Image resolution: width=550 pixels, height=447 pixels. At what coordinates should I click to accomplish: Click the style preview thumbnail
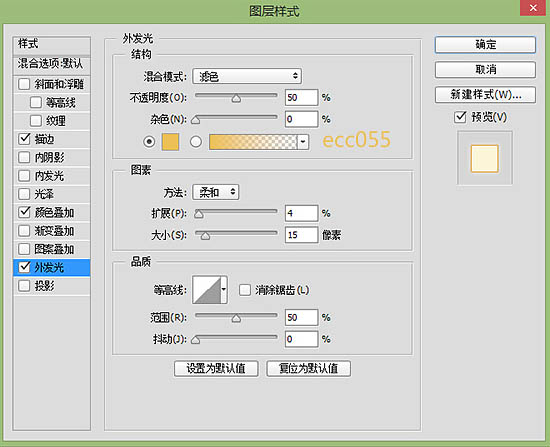[484, 158]
